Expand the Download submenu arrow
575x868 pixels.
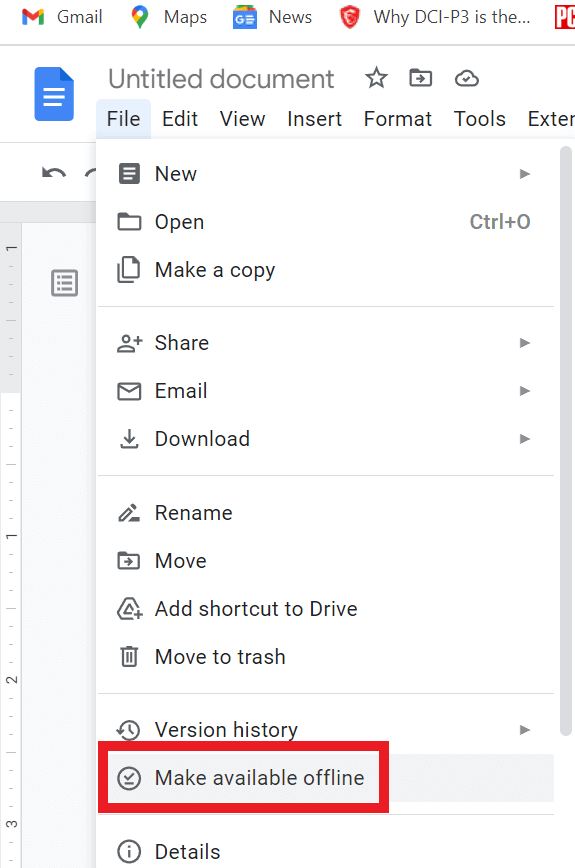[525, 439]
